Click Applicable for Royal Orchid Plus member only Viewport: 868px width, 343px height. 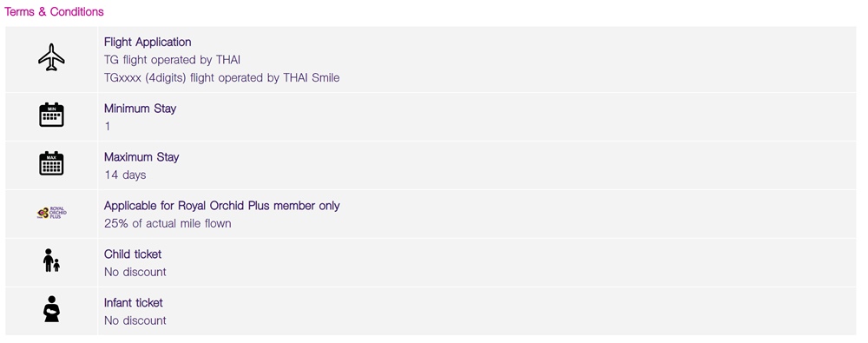(x=222, y=206)
